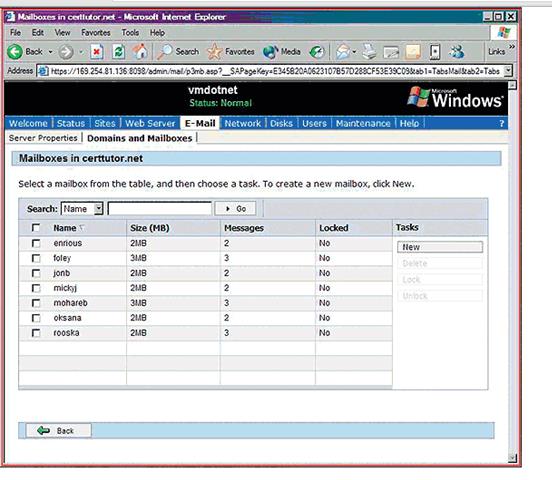
Task: Click the Discuss icon in toolbar
Action: [x=413, y=52]
